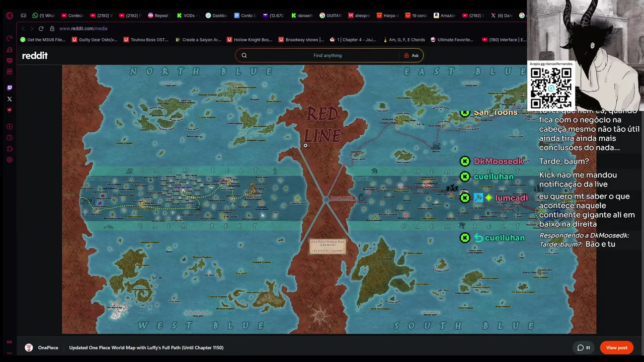
Task: Open 'Chapter 4 - JoJ...' bookmark
Action: click(353, 40)
